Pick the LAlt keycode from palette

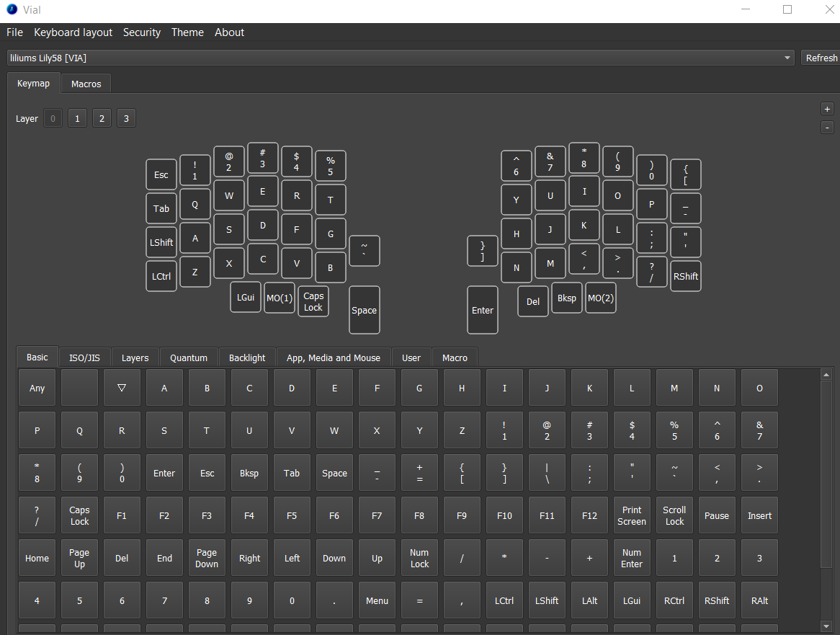(x=589, y=600)
